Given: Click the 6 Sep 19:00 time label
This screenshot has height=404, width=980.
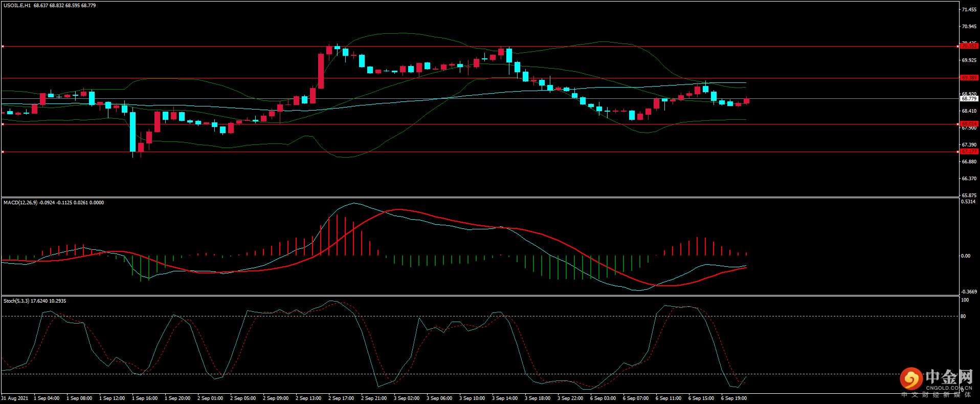Looking at the screenshot, I should [734, 398].
